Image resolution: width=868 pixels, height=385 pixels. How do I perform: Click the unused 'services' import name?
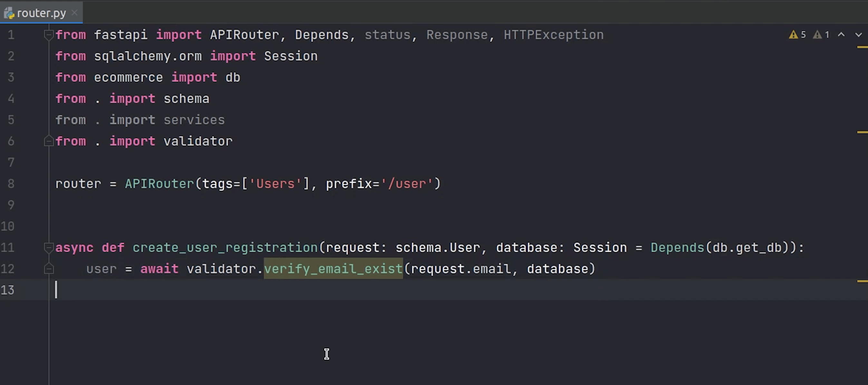point(194,120)
